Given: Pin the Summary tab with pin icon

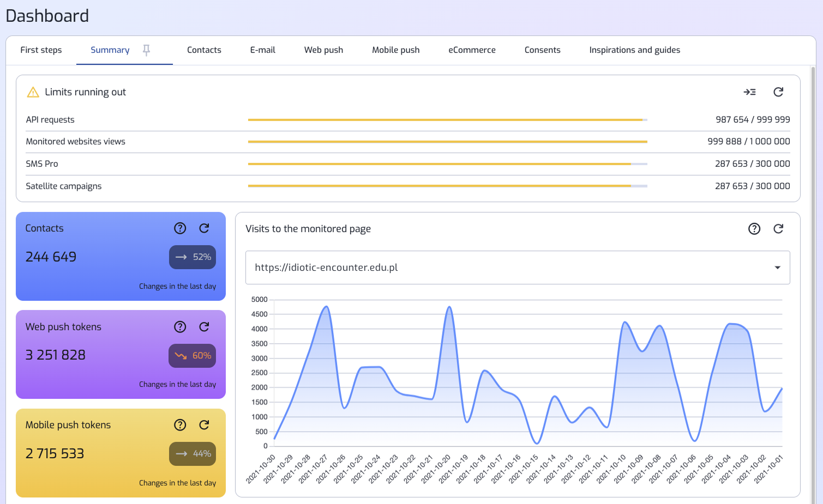Looking at the screenshot, I should tap(146, 50).
